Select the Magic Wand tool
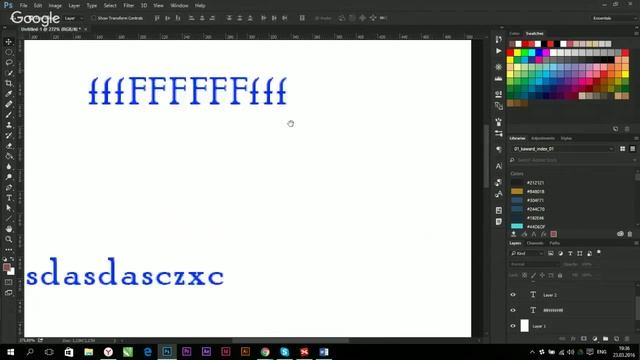The height and width of the screenshot is (360, 640). pyautogui.click(x=9, y=73)
